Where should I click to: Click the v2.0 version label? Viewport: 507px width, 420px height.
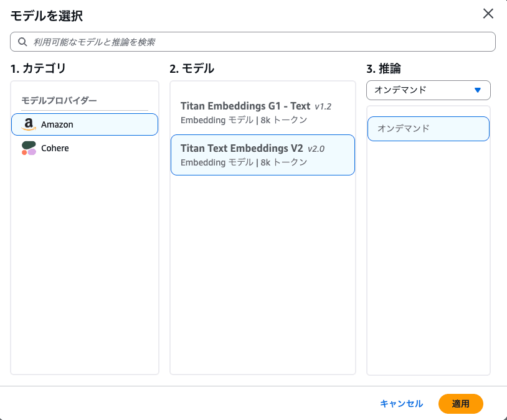click(316, 149)
